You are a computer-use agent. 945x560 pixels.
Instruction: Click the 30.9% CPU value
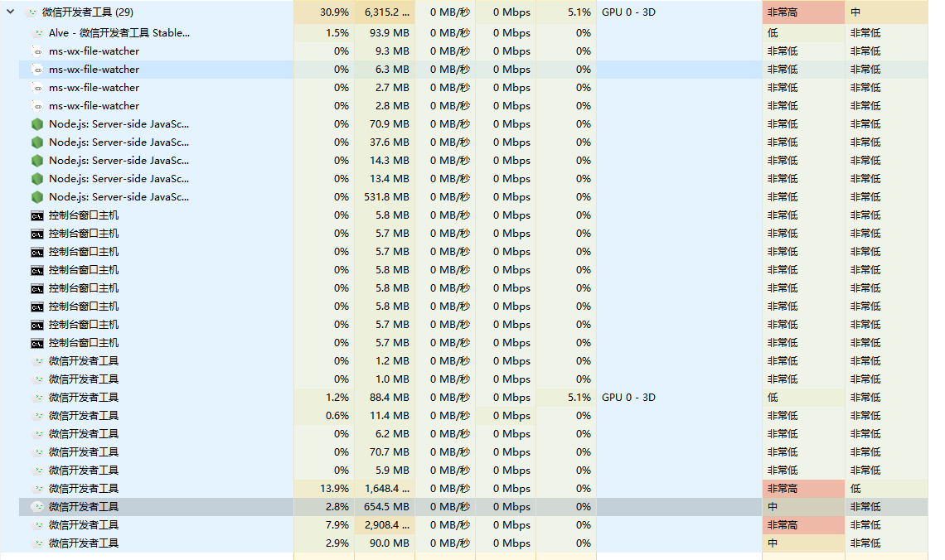pyautogui.click(x=335, y=12)
